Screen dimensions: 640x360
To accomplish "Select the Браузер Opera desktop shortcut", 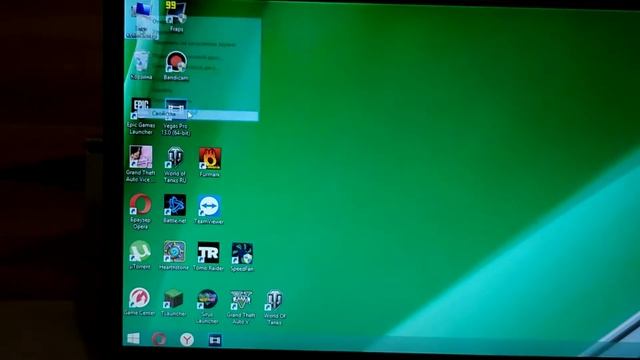I will click(140, 211).
